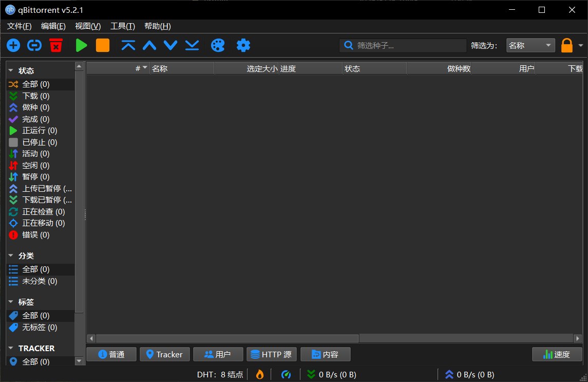
Task: Move torrent to bottom of queue
Action: pos(192,45)
